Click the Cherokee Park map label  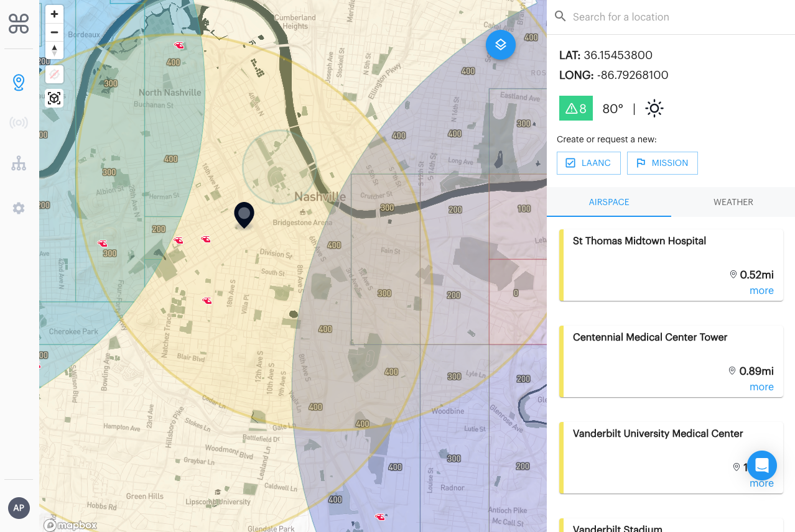point(73,331)
